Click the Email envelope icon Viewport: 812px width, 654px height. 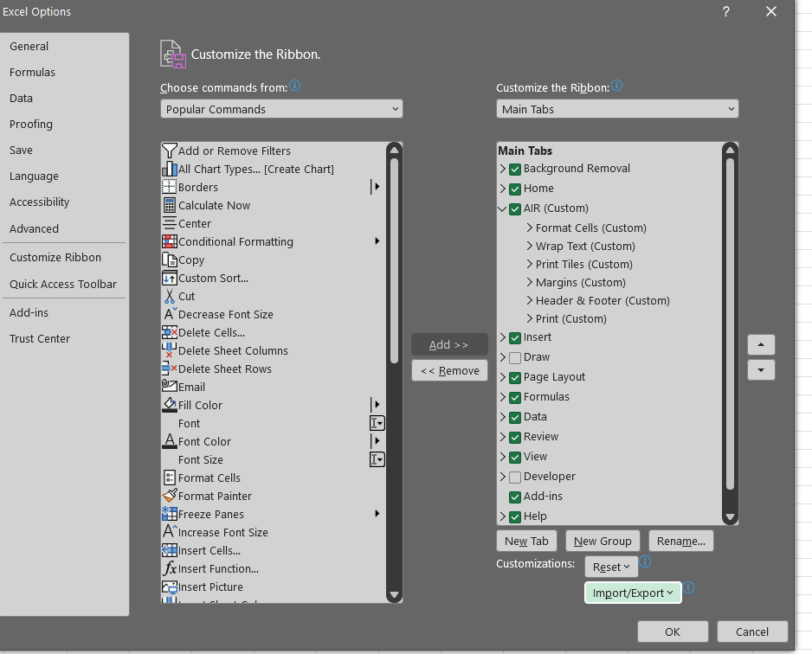(x=170, y=386)
